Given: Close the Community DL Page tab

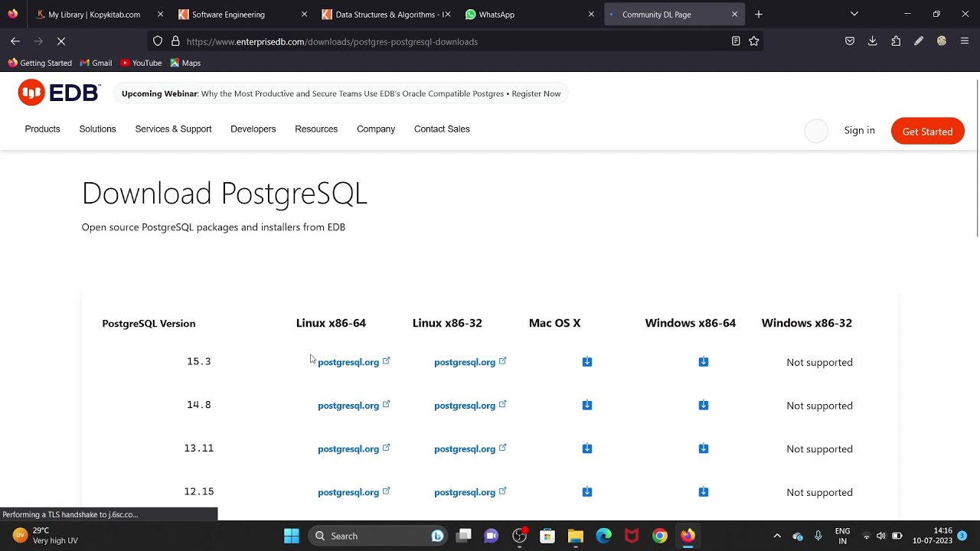Looking at the screenshot, I should [734, 15].
